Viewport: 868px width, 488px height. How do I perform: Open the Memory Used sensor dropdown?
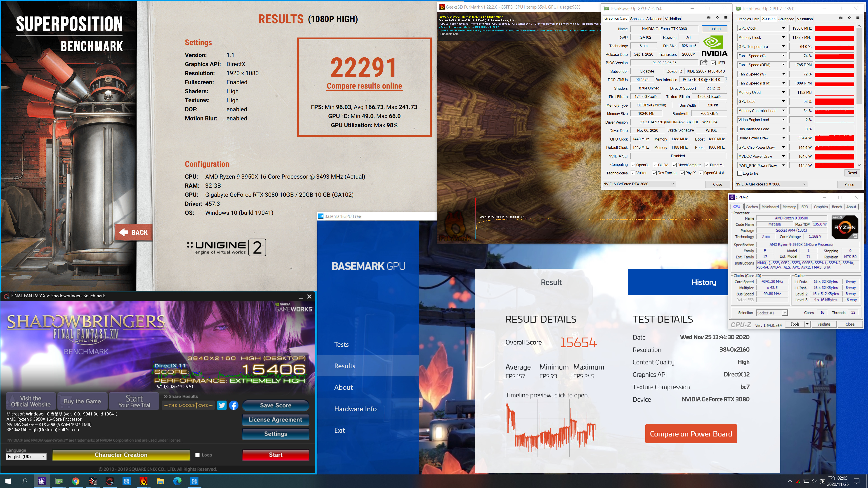click(x=783, y=92)
